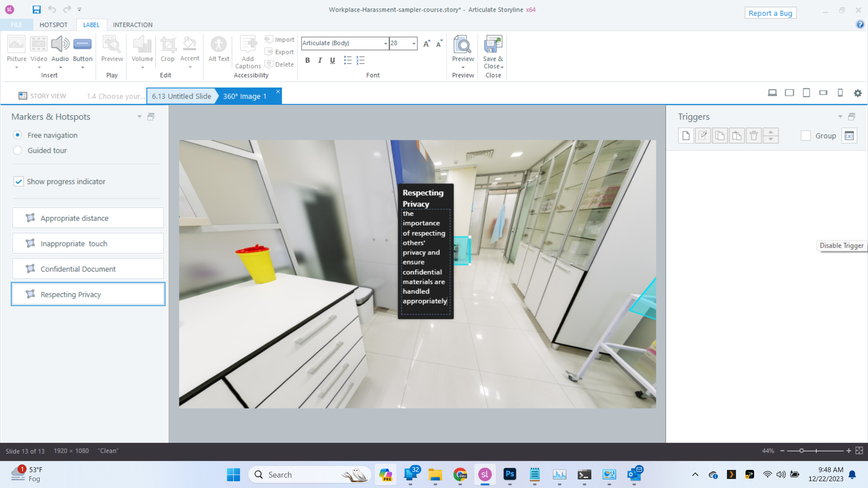Select the Guided tour option
The width and height of the screenshot is (868, 488).
(x=18, y=150)
